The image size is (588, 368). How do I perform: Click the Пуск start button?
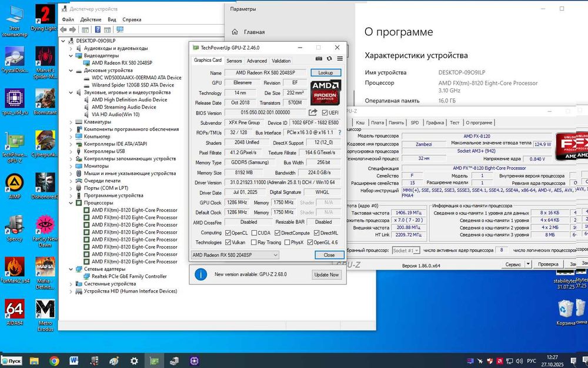[12, 362]
